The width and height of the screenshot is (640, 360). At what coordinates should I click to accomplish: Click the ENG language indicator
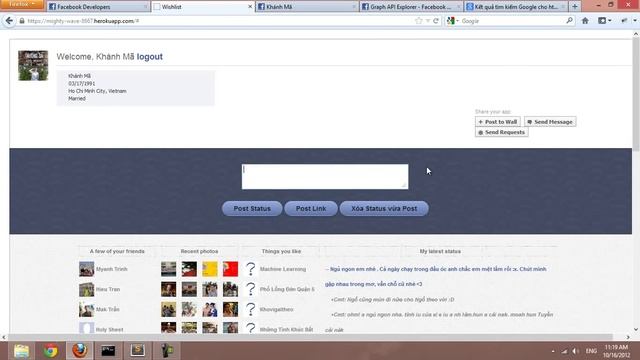[x=591, y=351]
